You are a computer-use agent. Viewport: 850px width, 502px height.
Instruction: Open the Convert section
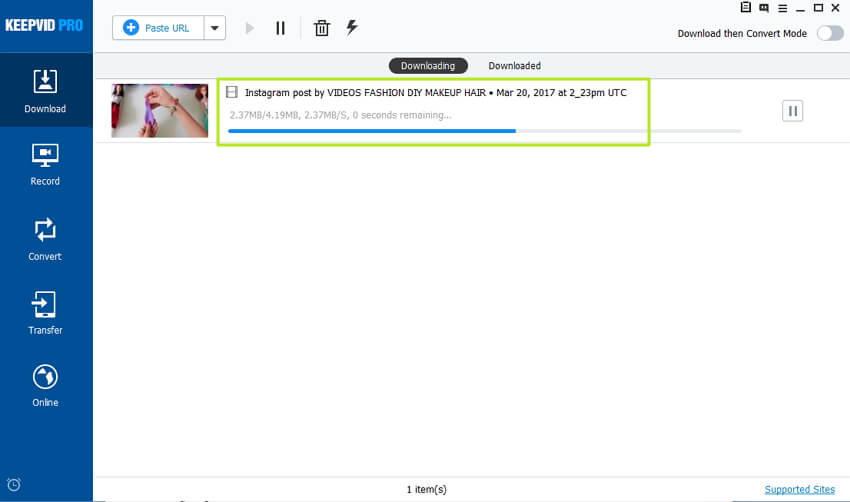(46, 240)
